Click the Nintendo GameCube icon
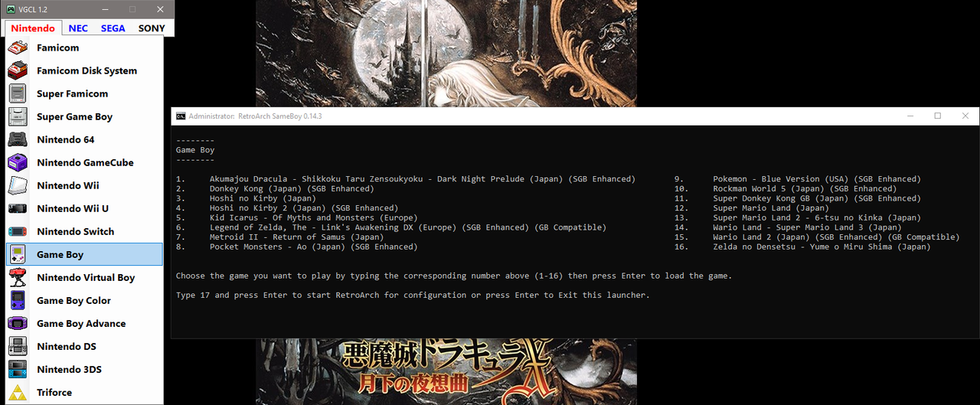Screen dimensions: 980x405 (18, 162)
